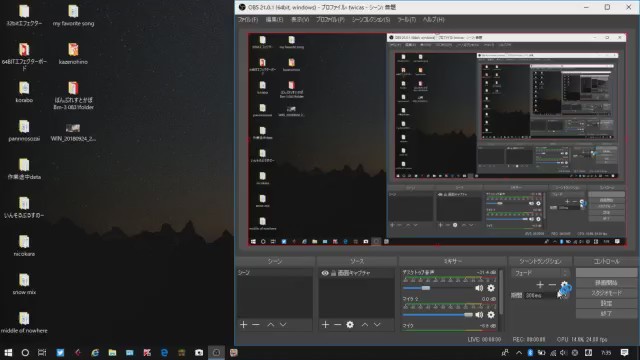The image size is (640, 360).
Task: Open the Windows Start menu
Action: pos(8,353)
